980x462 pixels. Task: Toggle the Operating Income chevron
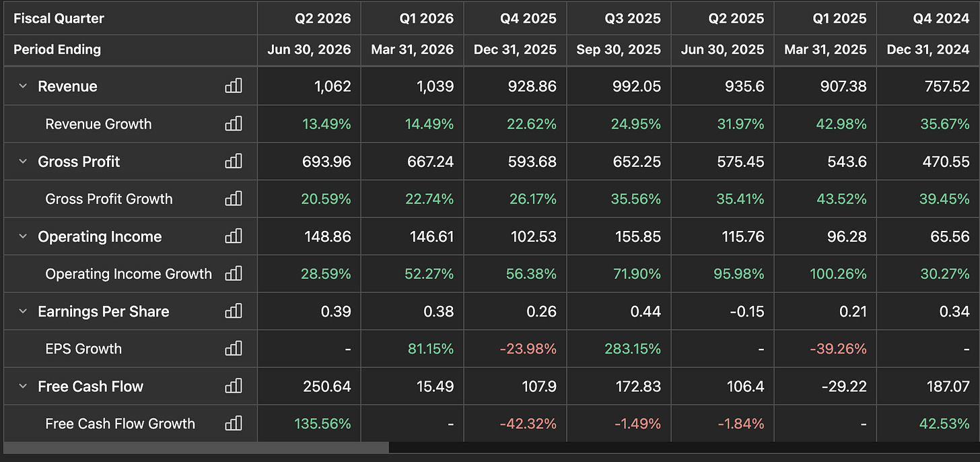[23, 236]
